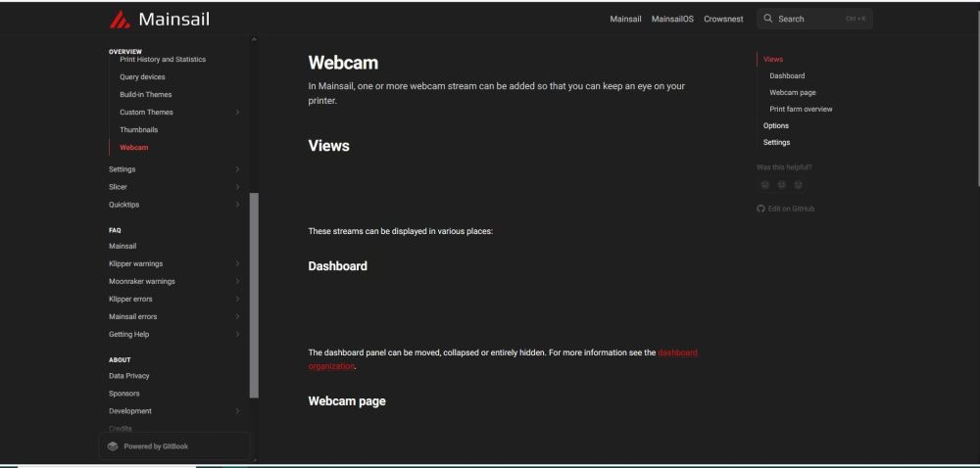
Task: Click the search magnifier icon
Action: [768, 19]
